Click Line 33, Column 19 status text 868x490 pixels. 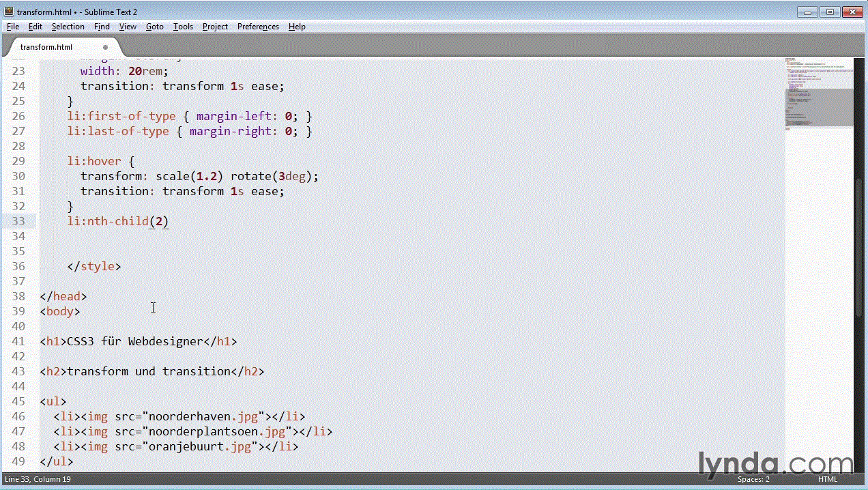pos(38,480)
